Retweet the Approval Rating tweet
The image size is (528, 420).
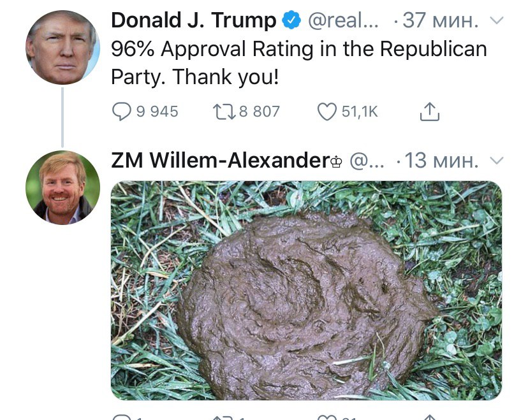[224, 112]
